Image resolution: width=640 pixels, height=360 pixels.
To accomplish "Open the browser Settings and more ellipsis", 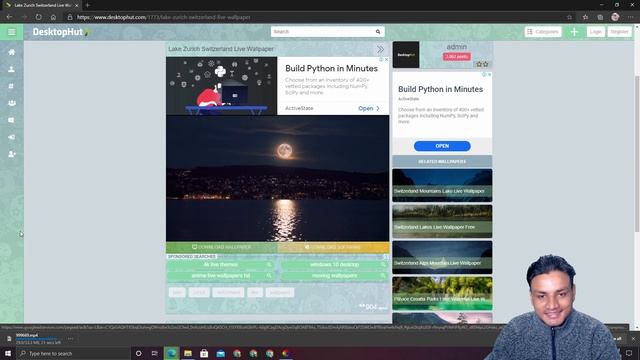I will [x=630, y=17].
